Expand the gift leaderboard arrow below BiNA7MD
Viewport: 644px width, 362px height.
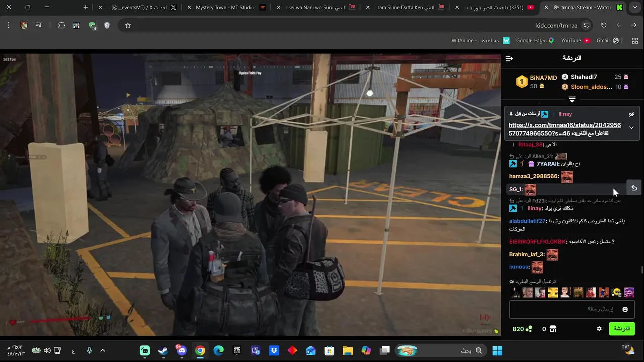(x=572, y=99)
